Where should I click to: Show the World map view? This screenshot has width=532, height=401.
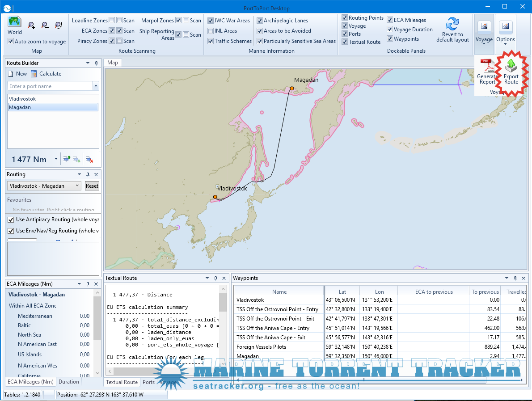(15, 25)
